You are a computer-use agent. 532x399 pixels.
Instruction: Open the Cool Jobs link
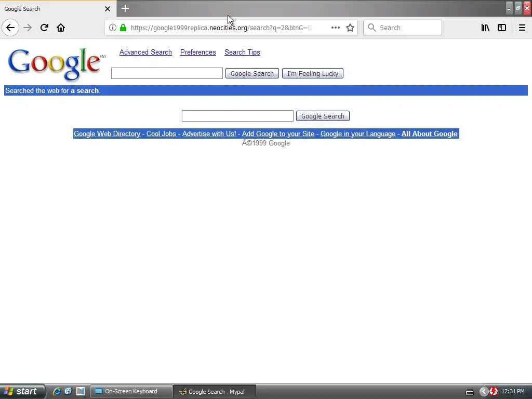(161, 134)
